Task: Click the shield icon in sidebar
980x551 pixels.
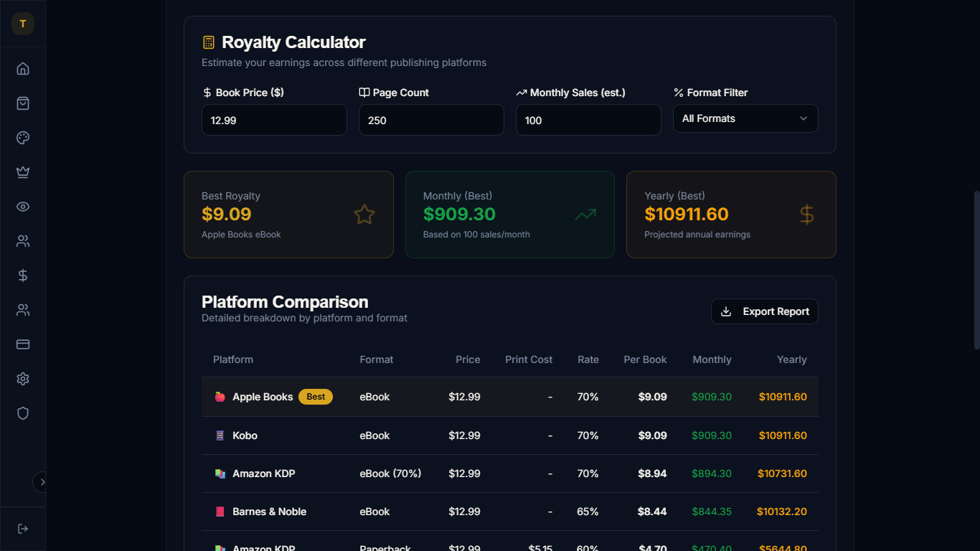Action: 23,413
